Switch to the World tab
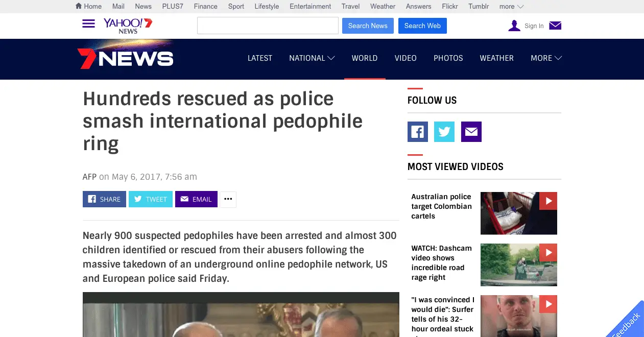 coord(365,58)
